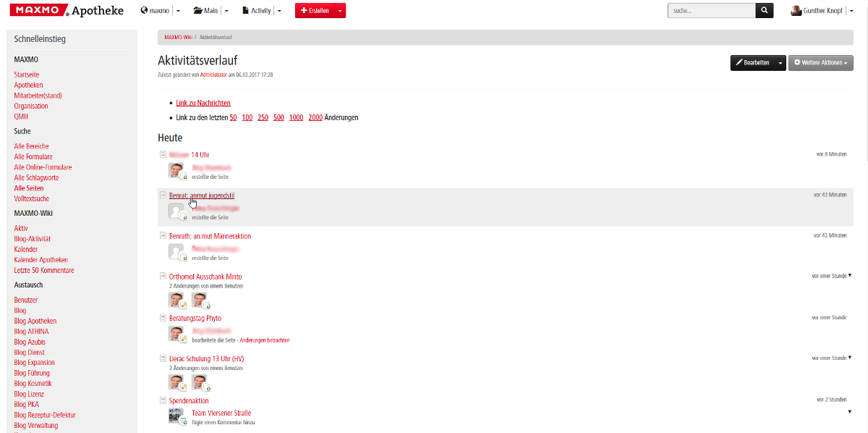Open the Activity menu in top bar

point(256,11)
